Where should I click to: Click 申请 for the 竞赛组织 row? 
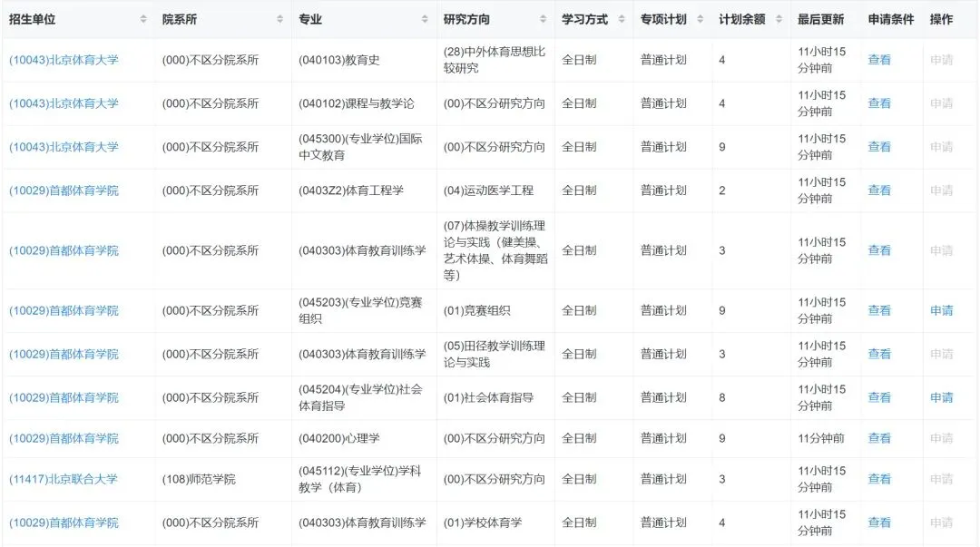[x=941, y=310]
